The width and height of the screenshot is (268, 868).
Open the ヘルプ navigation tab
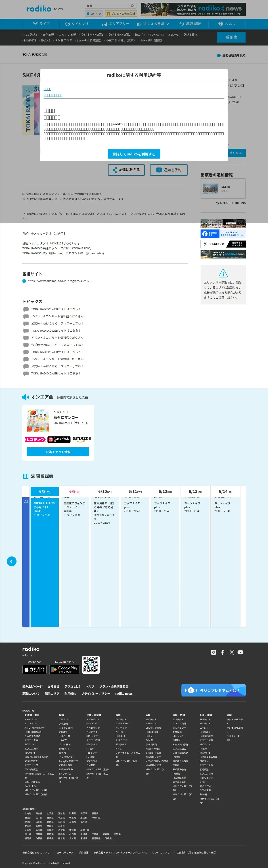tap(227, 24)
